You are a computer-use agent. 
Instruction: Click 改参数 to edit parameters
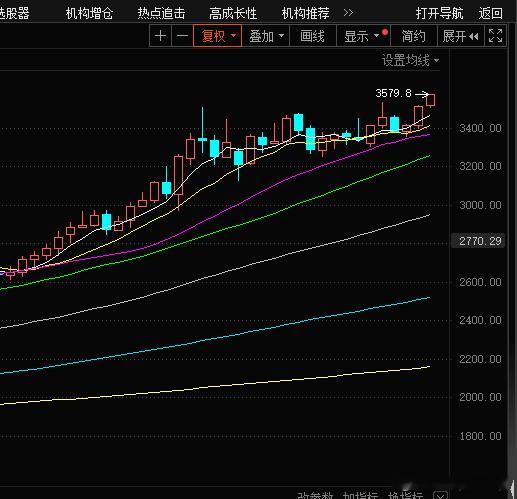click(315, 496)
